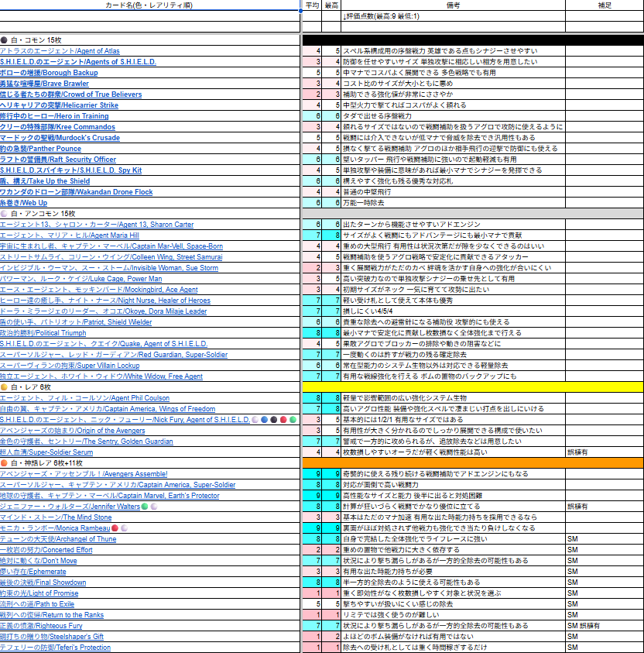Follow Nick Fury, Agent of S.H.I.E.L.D. link
The image size is (644, 653).
pyautogui.click(x=125, y=419)
